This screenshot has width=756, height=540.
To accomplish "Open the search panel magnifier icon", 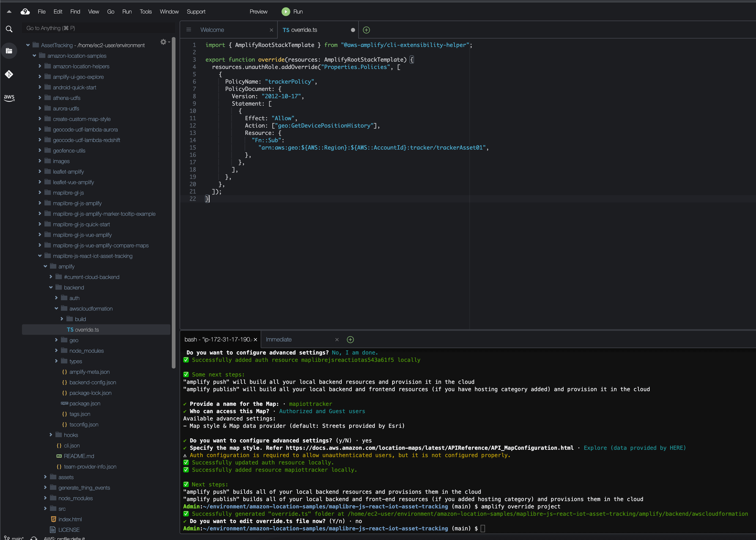I will 9,29.
